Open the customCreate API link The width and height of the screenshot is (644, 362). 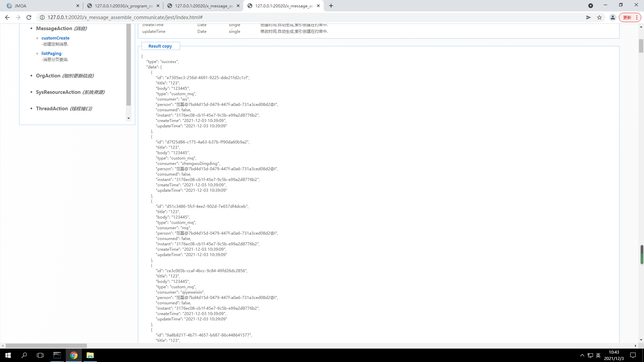click(x=55, y=38)
